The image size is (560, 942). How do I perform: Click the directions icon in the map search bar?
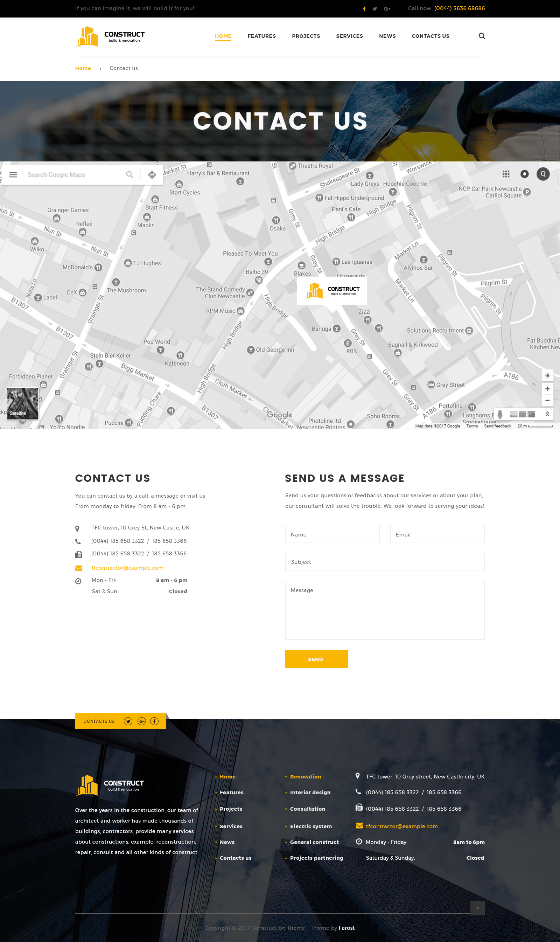[x=152, y=174]
